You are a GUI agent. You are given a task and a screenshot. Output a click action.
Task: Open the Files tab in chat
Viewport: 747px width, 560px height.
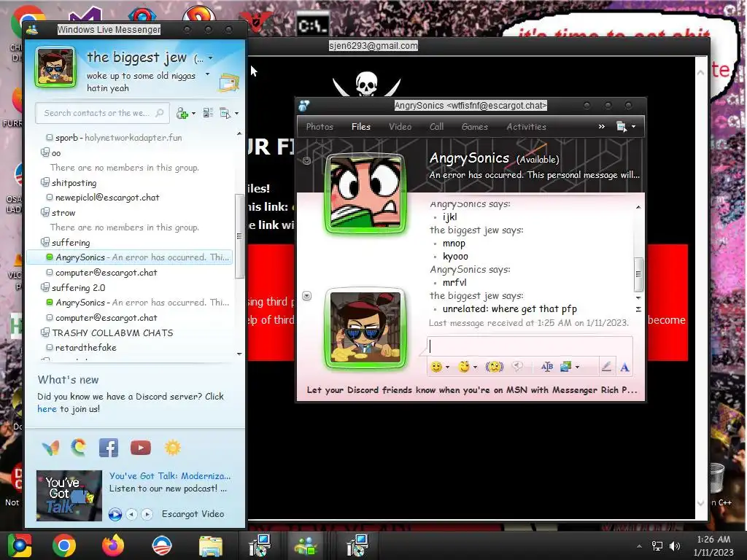(360, 127)
